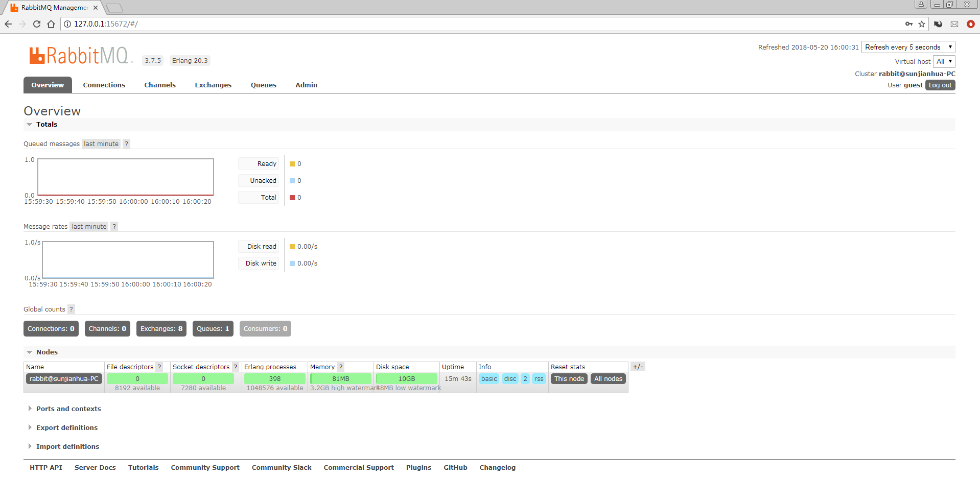Open the Server Docs link
This screenshot has width=980, height=479.
95,467
